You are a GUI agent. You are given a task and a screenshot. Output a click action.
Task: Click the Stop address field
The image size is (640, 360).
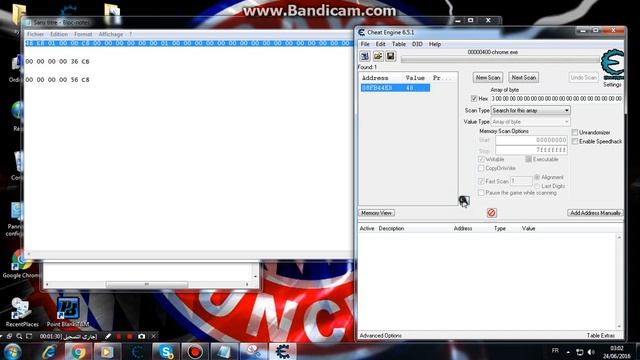[x=531, y=150]
